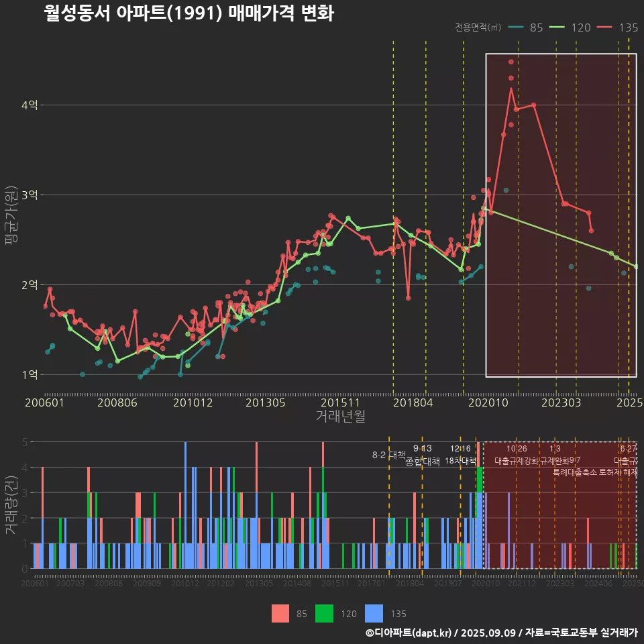Click the 120 line legend marker at top
The image size is (644, 644).
(x=558, y=28)
